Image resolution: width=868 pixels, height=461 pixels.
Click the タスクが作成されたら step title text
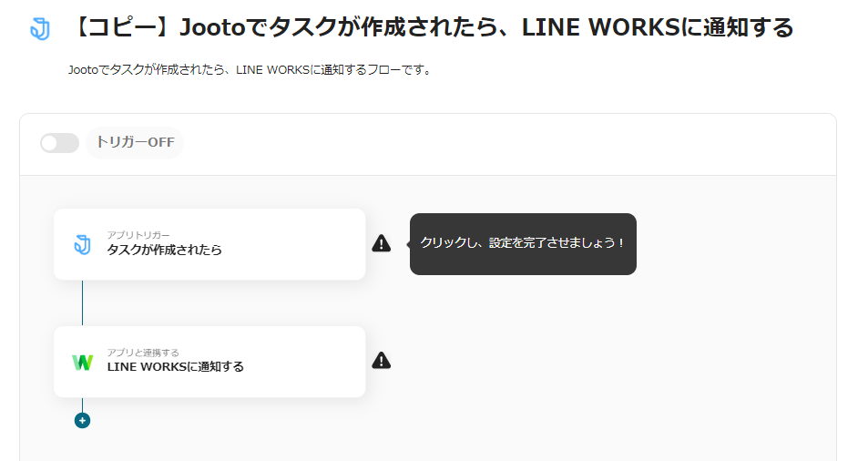[x=165, y=251]
